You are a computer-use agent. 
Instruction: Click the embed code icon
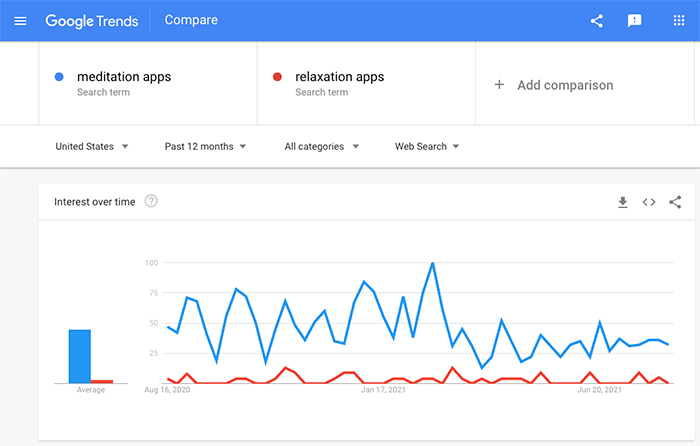coord(649,202)
